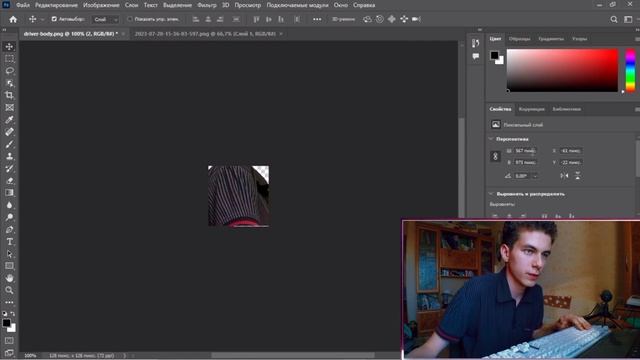Select the History Brush tool

[x=9, y=169]
